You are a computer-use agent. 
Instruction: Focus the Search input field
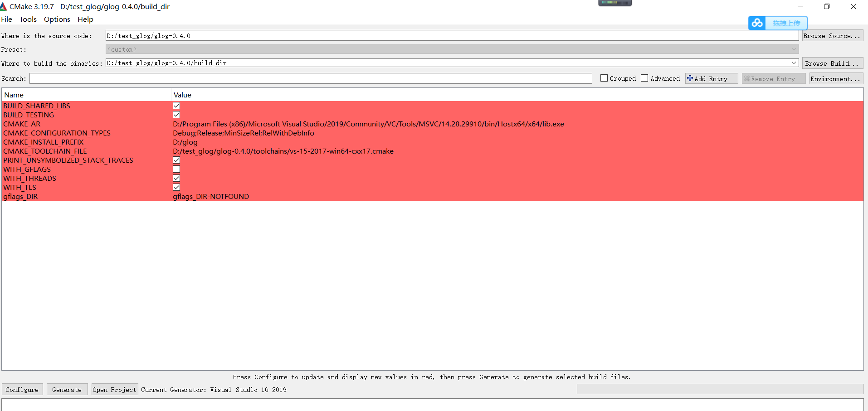click(x=311, y=78)
